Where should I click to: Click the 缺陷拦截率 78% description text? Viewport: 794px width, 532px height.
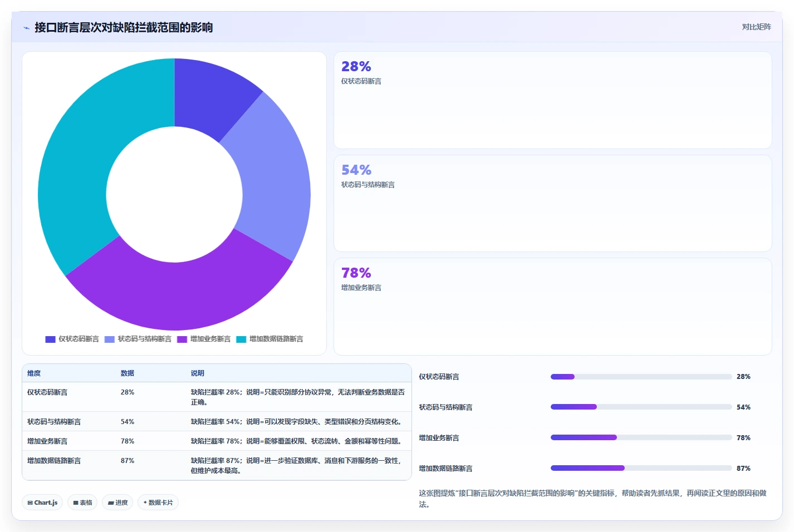[x=297, y=441]
